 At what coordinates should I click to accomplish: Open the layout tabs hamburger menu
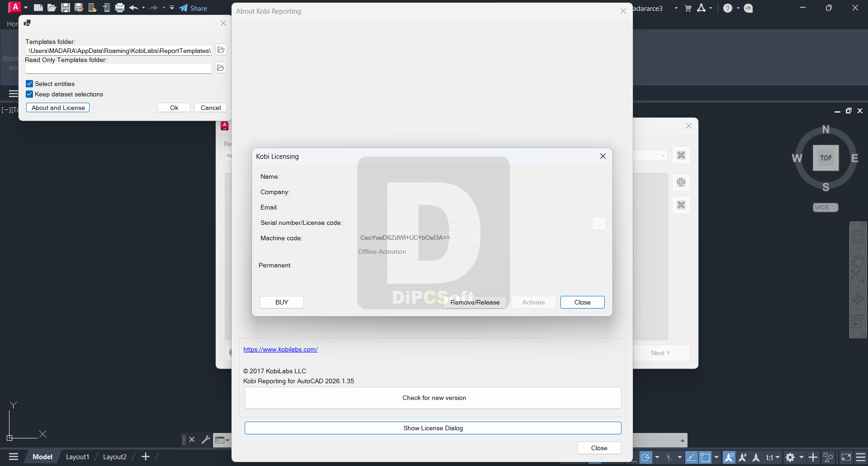[x=14, y=457]
